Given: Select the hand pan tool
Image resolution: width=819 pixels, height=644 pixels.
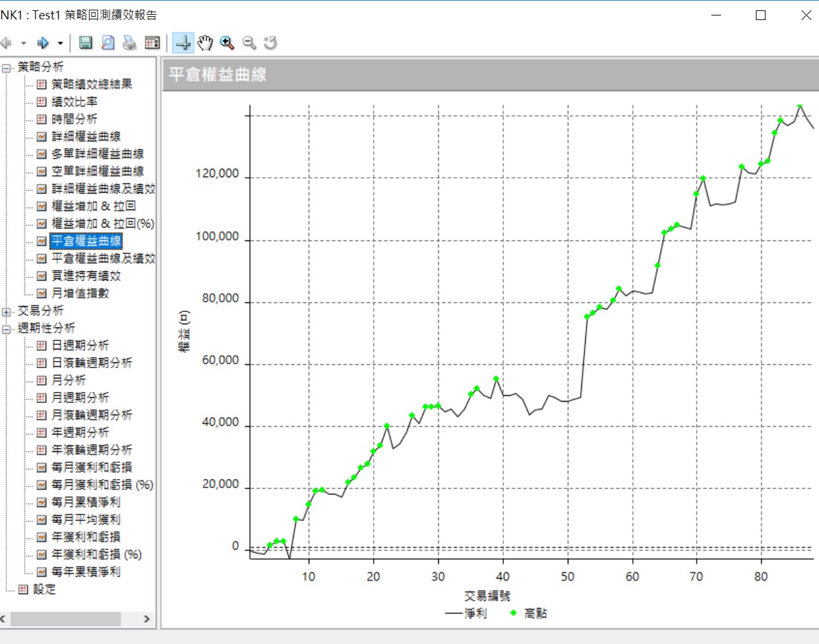Looking at the screenshot, I should (205, 43).
